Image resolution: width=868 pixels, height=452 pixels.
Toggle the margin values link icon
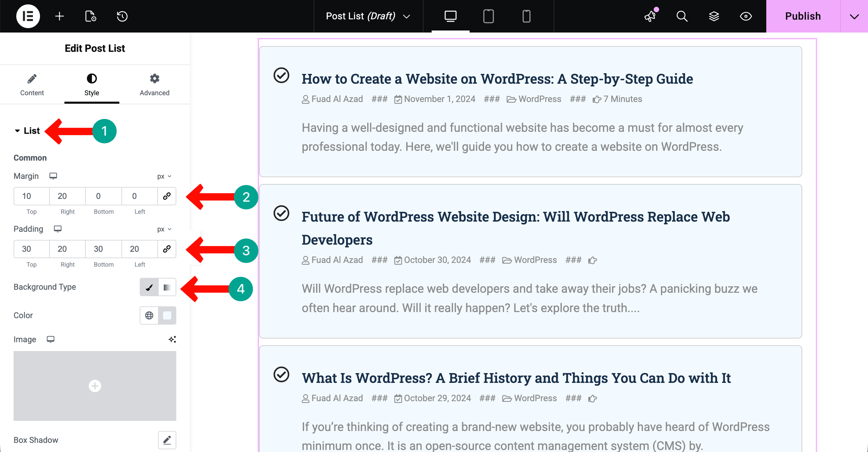166,196
